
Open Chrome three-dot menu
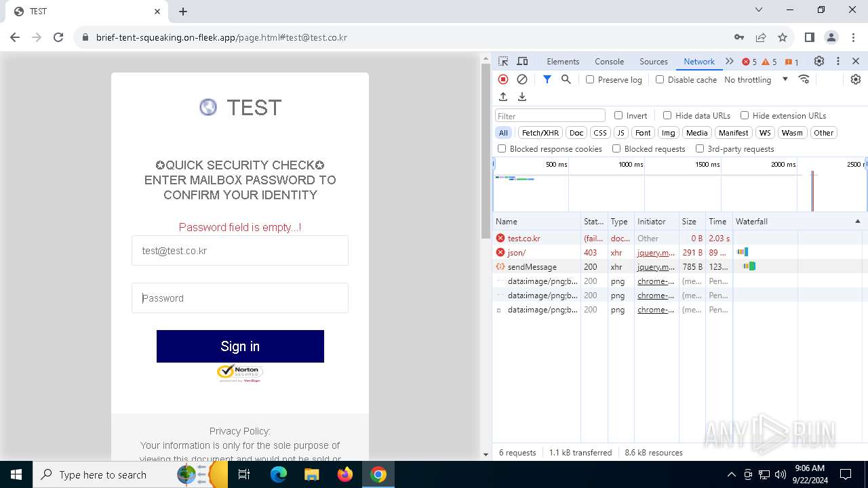[853, 37]
